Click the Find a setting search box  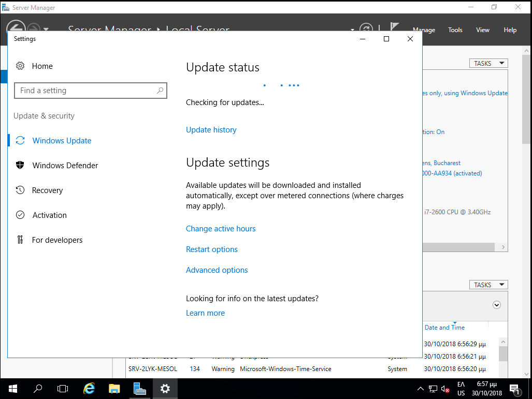click(85, 91)
